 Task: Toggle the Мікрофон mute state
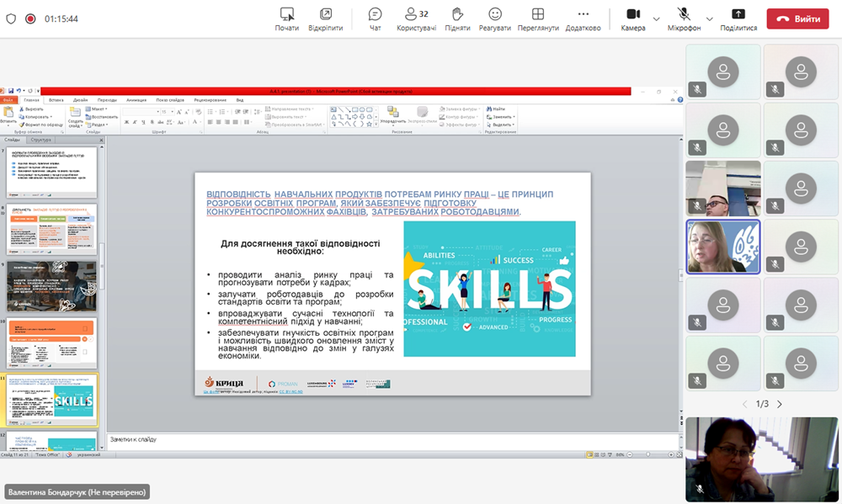(x=684, y=19)
